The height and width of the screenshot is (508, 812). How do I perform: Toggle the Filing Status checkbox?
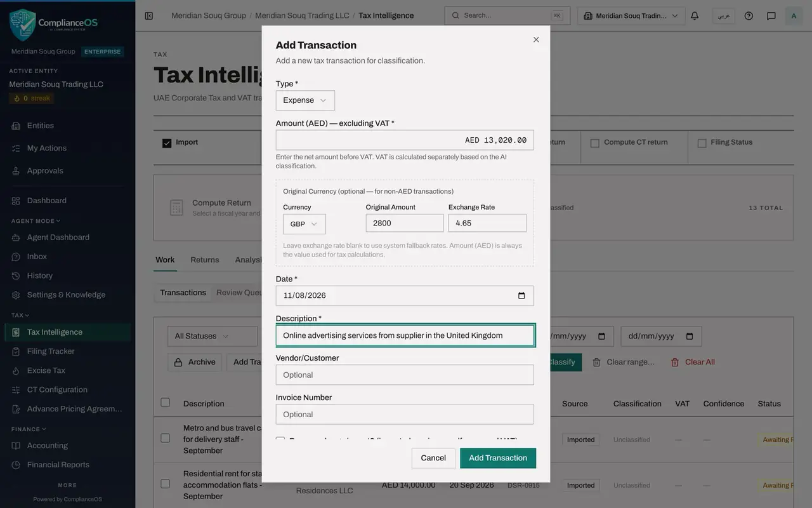coord(702,143)
